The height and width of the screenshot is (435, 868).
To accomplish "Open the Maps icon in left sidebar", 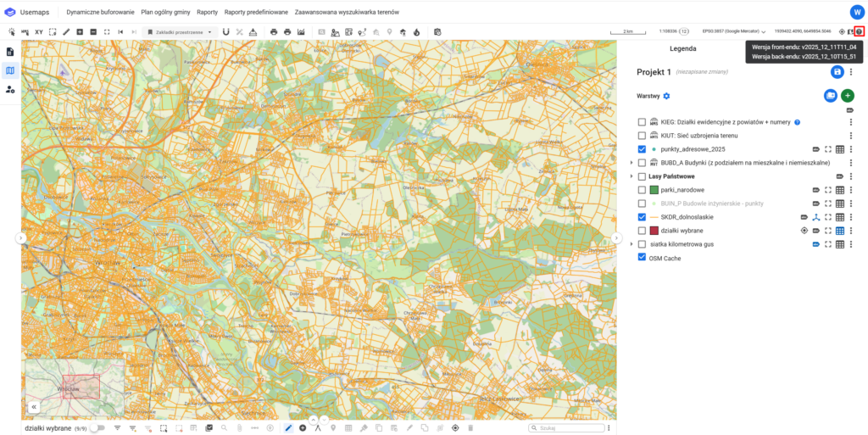I will pos(10,70).
